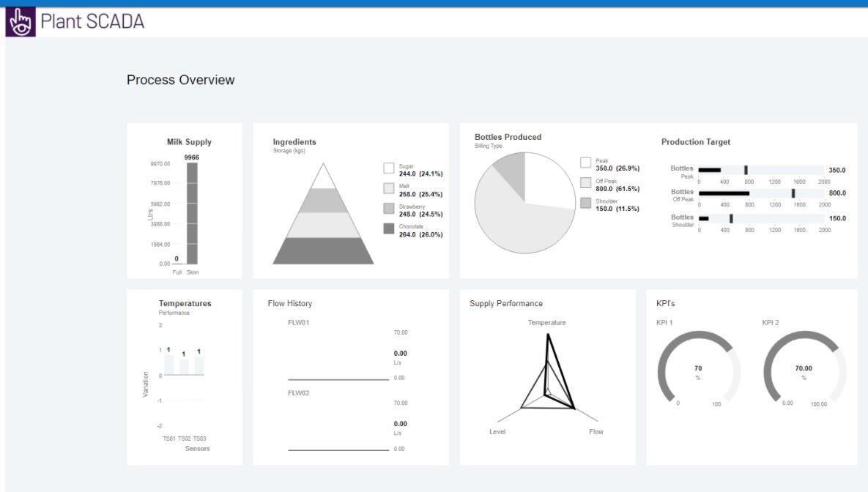Click the Bottles Peak target marker

[746, 170]
